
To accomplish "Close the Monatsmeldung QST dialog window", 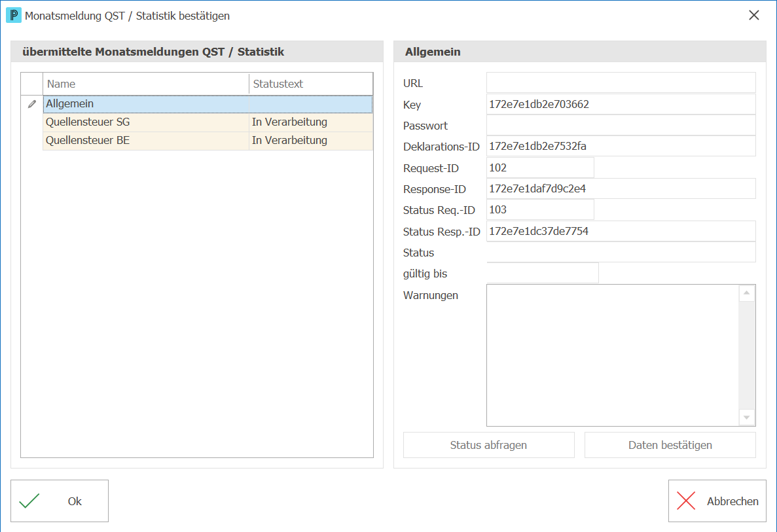I will click(753, 15).
